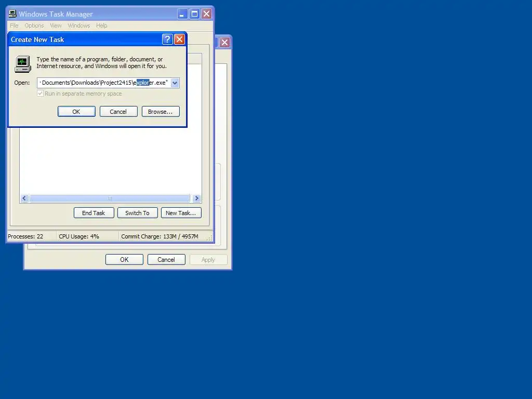This screenshot has width=532, height=399.
Task: Click the help question mark in Create New Task
Action: 167,39
